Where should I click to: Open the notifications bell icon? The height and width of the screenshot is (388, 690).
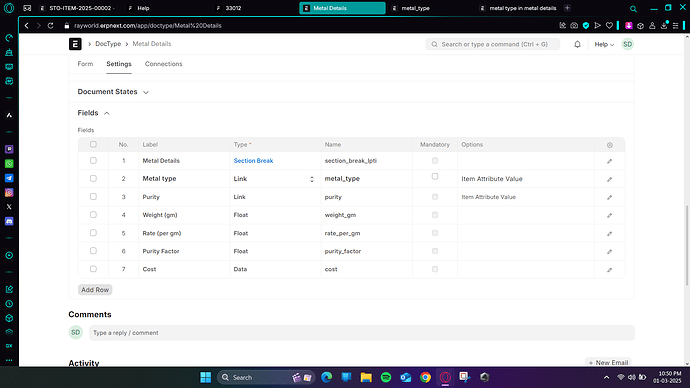click(577, 44)
